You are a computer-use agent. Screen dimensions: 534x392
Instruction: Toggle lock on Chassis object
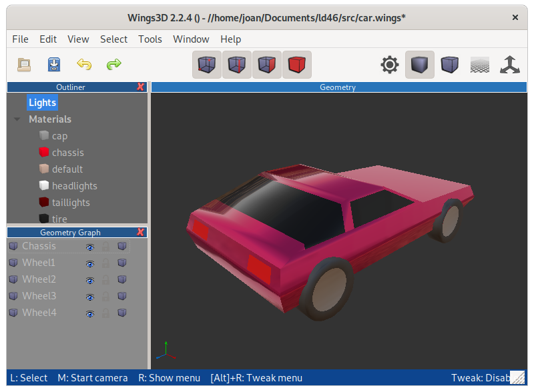(106, 247)
